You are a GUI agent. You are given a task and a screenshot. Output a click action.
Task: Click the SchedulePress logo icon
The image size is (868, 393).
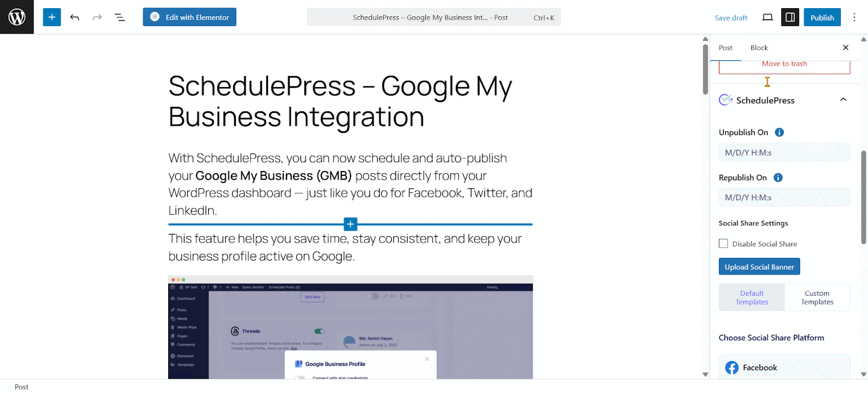[x=725, y=100]
